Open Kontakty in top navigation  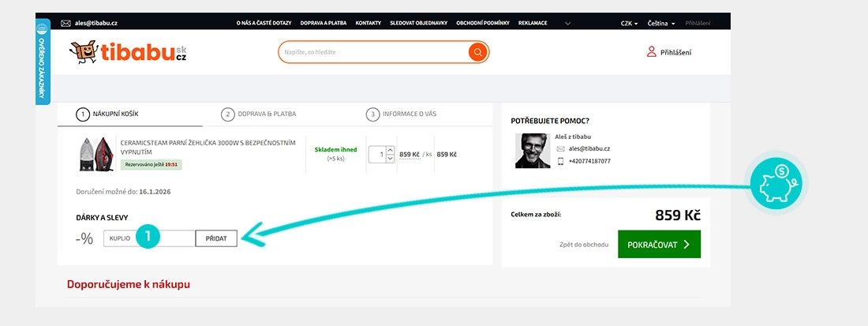(369, 23)
